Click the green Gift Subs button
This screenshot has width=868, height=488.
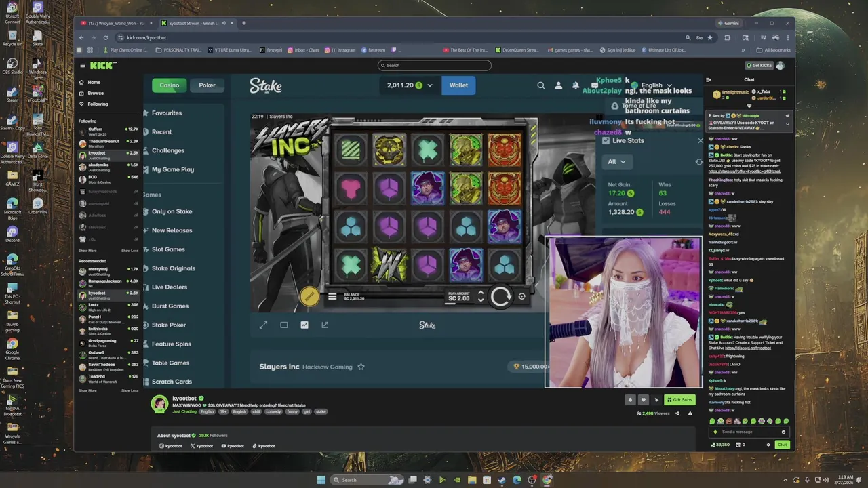[679, 400]
